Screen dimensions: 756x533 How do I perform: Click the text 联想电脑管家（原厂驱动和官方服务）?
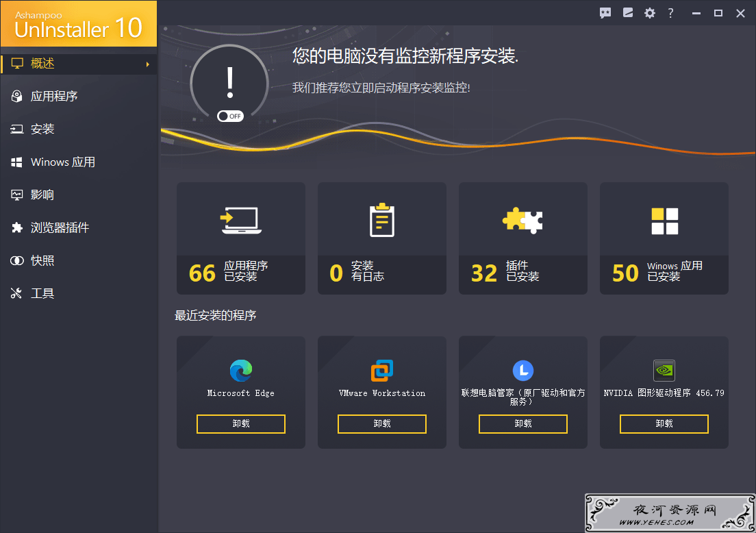tap(523, 397)
